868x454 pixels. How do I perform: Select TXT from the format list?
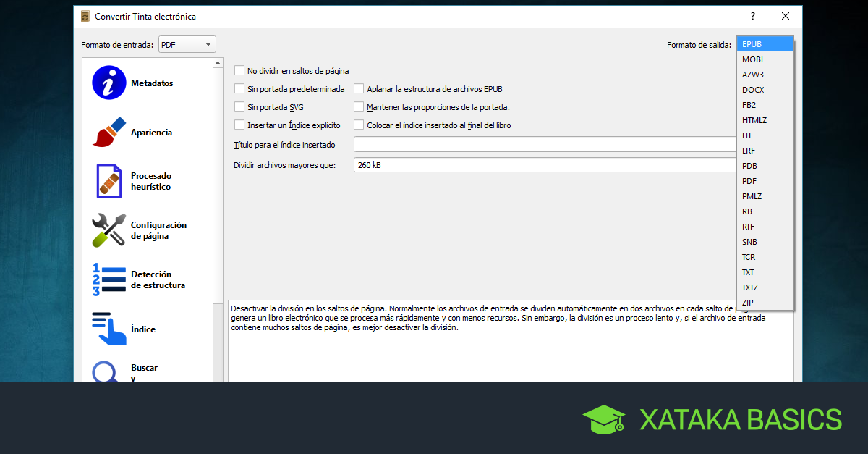coord(748,272)
